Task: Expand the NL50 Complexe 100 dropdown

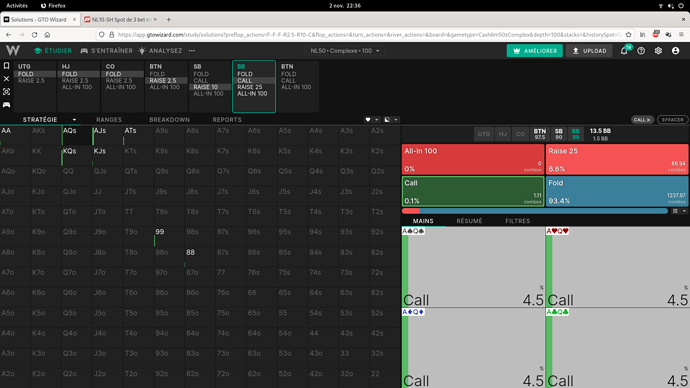Action: pyautogui.click(x=345, y=51)
